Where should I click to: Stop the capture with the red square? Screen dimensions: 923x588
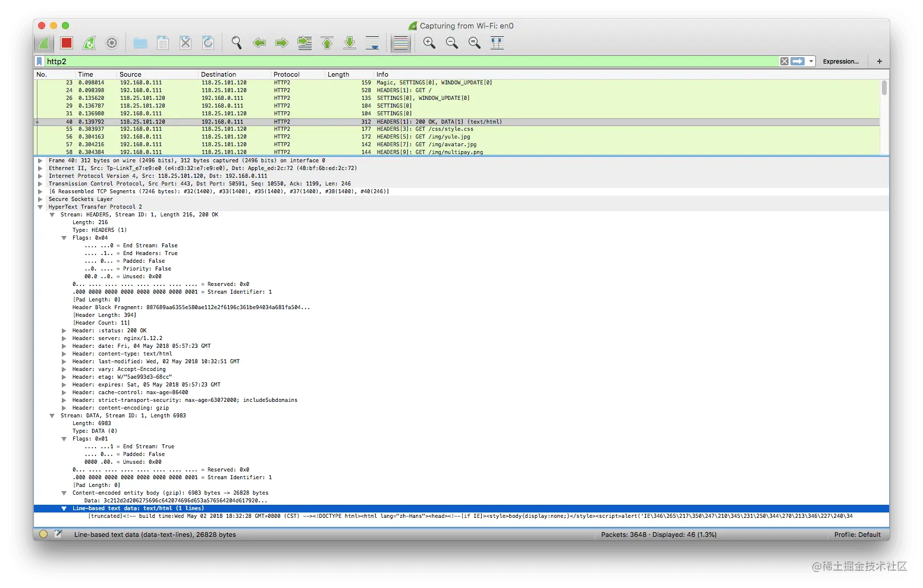pyautogui.click(x=67, y=43)
